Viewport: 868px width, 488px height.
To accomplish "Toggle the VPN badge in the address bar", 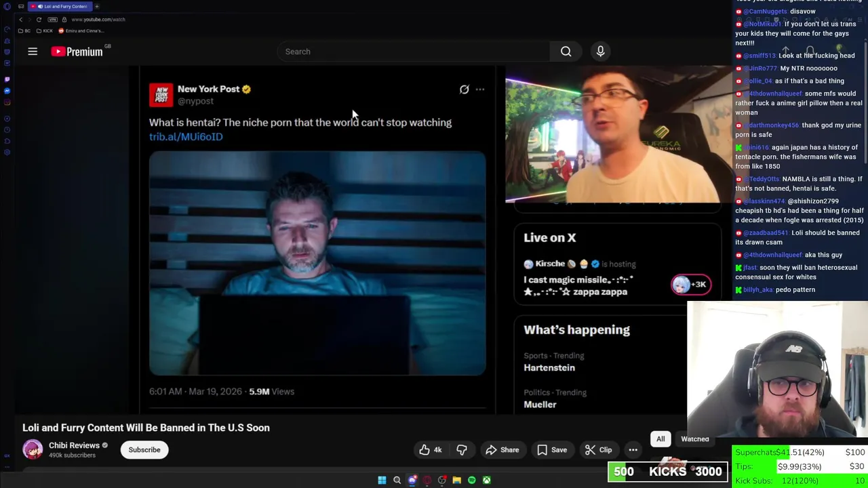I will (52, 20).
